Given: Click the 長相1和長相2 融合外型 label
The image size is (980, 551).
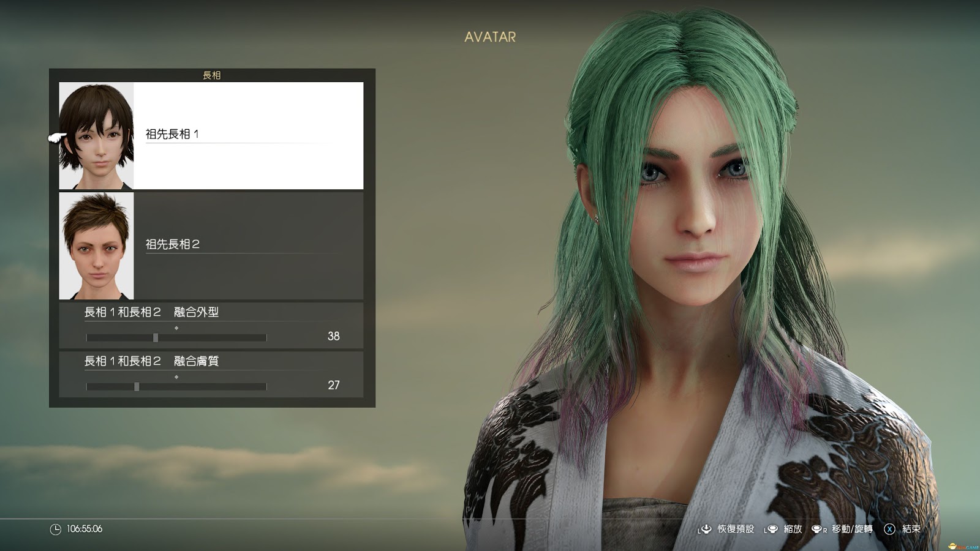Looking at the screenshot, I should (x=151, y=312).
